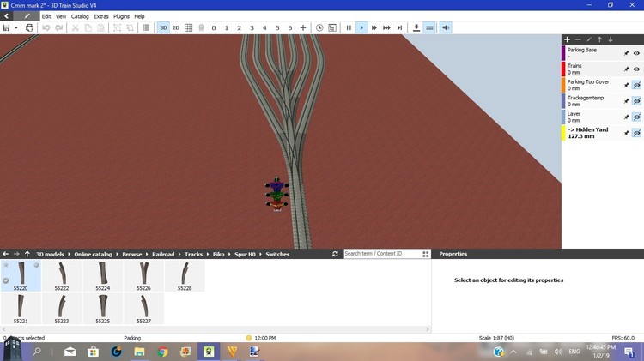Select camera preset 0
Viewport: 644px width, 361px height.
coord(214,28)
